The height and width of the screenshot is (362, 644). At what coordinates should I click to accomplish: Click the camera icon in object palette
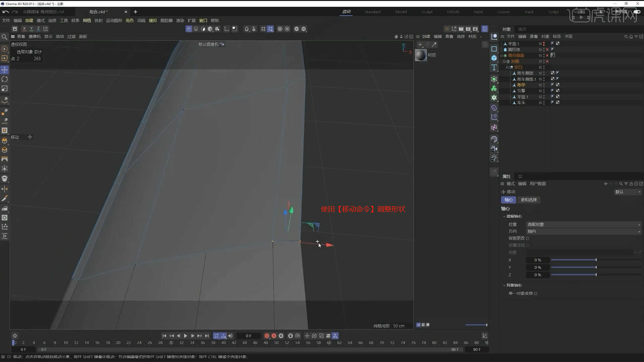(x=494, y=148)
